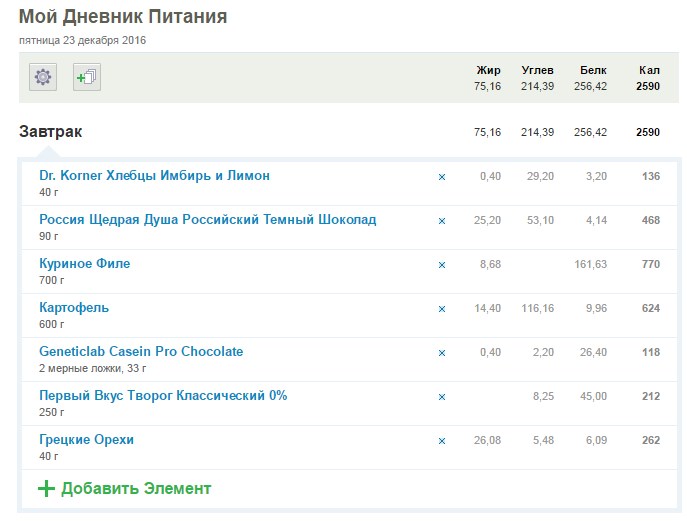Click the 250 г cottage cheese portion

(x=51, y=412)
